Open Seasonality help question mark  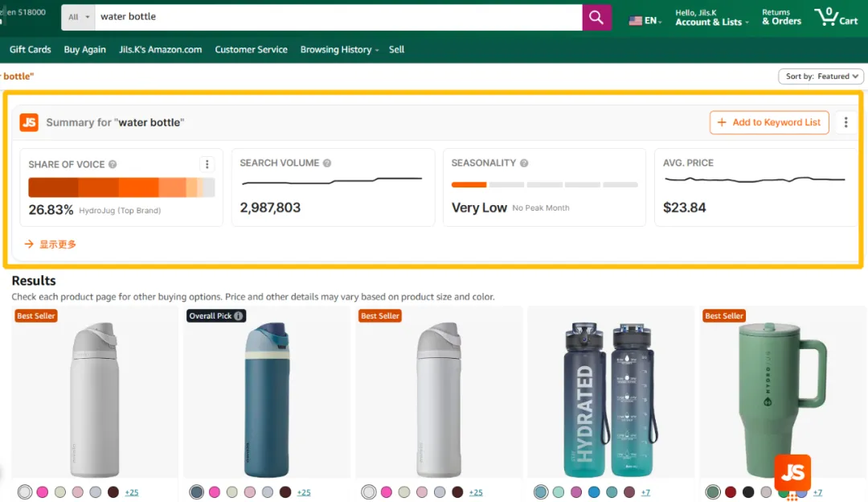[524, 163]
